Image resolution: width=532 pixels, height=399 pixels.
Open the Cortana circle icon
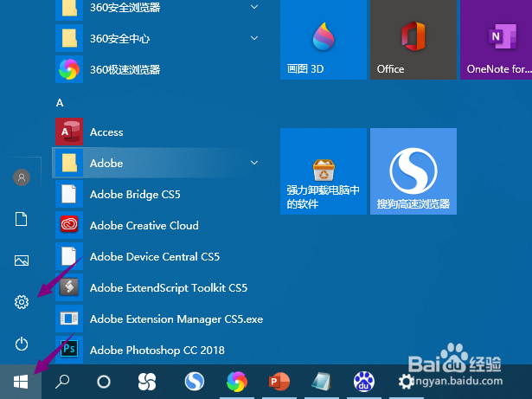coord(104,382)
